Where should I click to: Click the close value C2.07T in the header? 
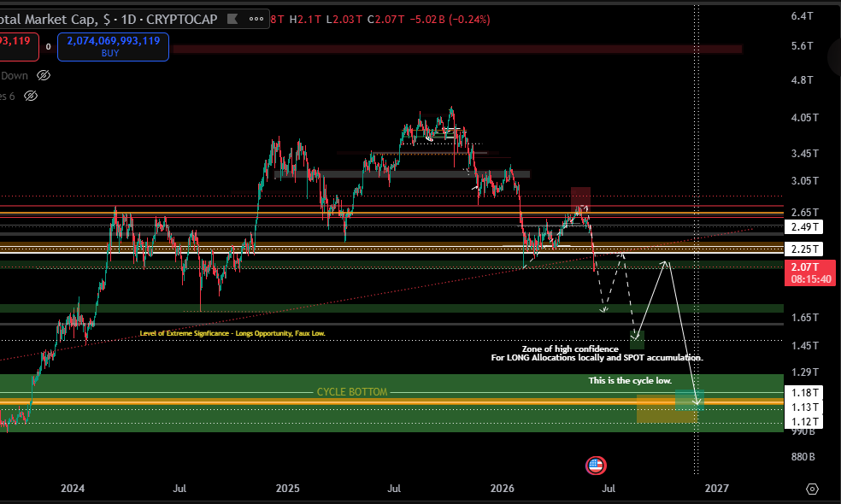(x=385, y=20)
